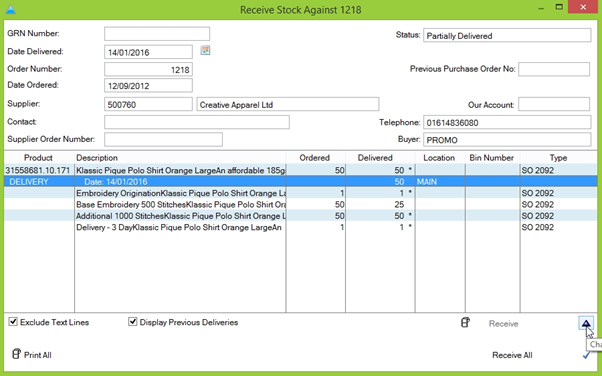Click the Location column header

point(440,158)
